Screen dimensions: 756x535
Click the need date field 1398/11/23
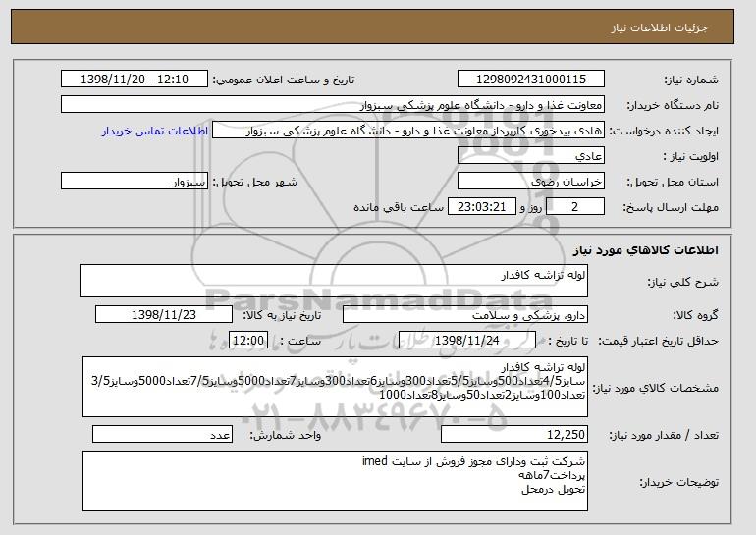point(164,315)
